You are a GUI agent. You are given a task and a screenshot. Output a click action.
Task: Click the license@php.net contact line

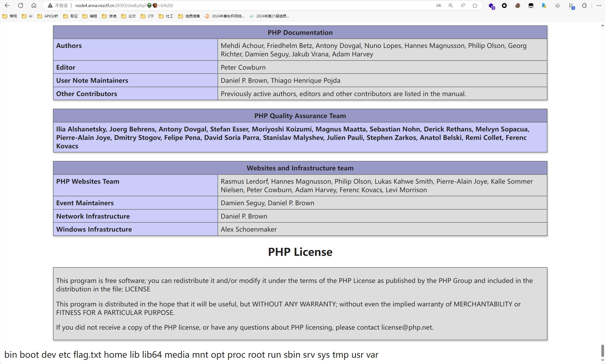pyautogui.click(x=244, y=327)
